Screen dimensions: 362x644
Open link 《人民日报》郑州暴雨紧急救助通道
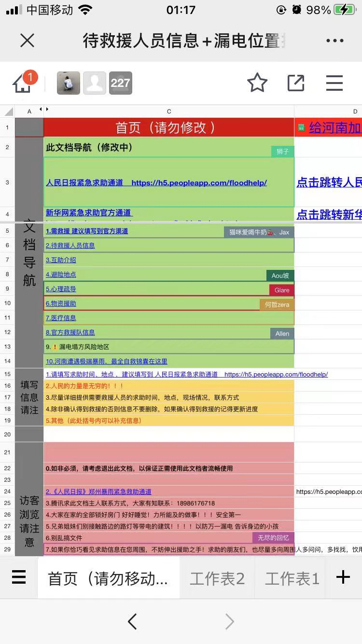tap(98, 491)
